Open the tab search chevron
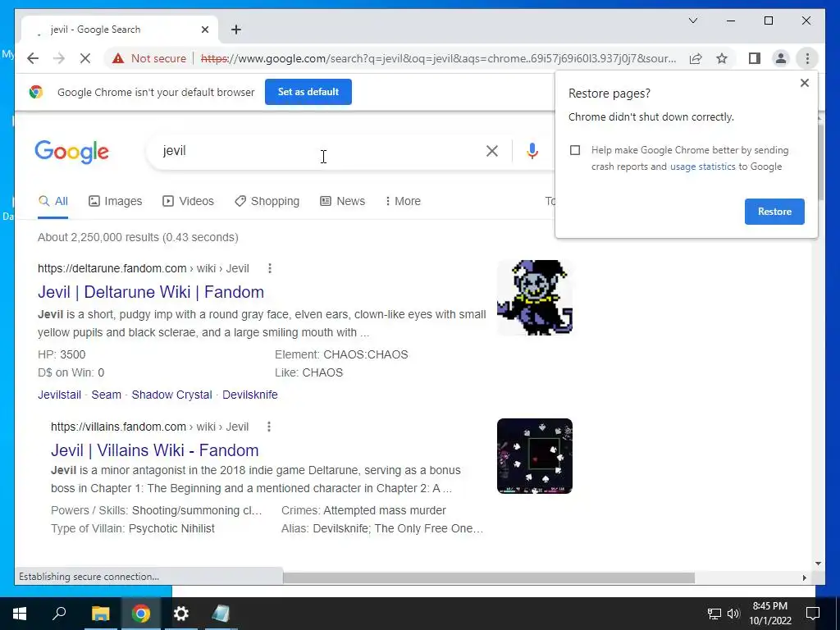 [692, 21]
